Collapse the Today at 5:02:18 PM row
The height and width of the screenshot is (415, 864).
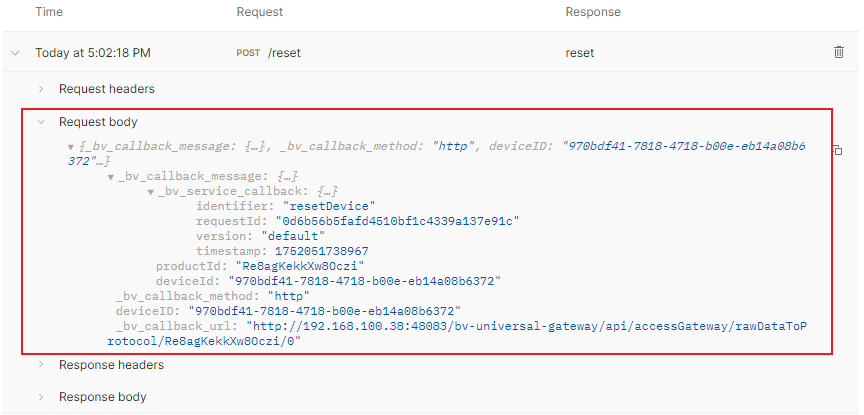point(15,53)
